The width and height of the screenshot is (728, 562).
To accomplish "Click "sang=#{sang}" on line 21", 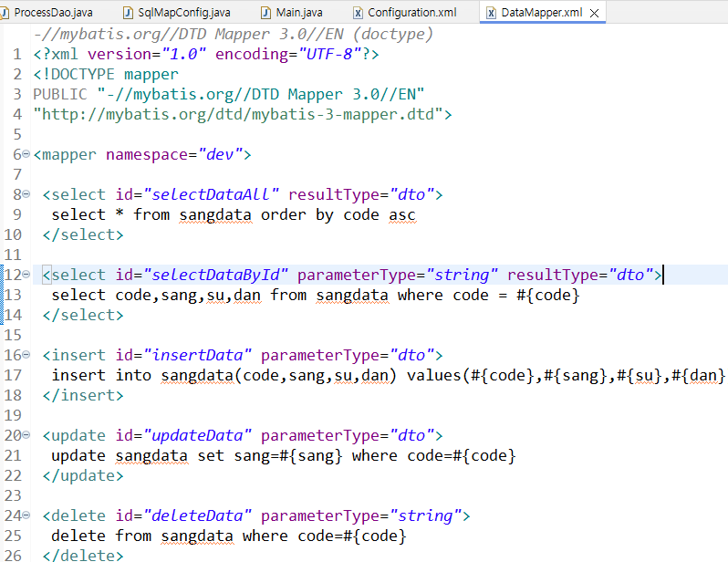I will pyautogui.click(x=288, y=455).
